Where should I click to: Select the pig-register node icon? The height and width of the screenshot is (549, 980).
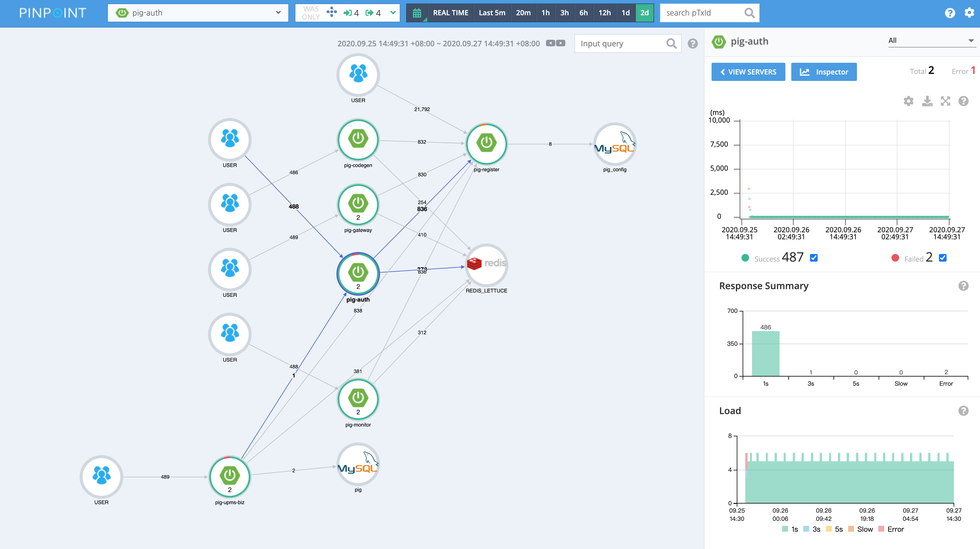[486, 143]
